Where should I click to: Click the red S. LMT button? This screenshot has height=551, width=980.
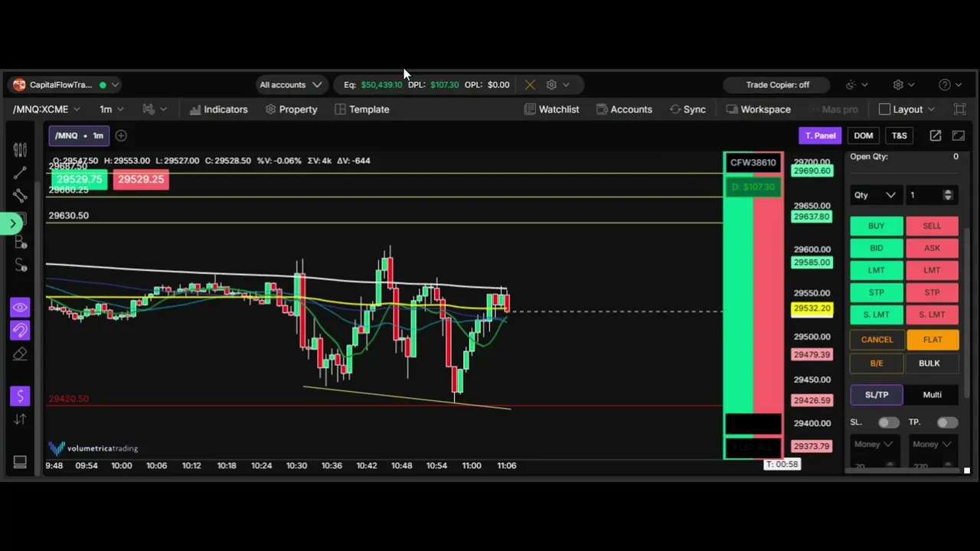point(932,315)
